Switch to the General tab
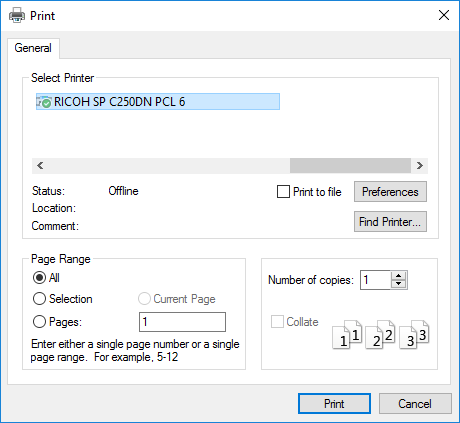Screen dimensions: 460x423 point(33,48)
